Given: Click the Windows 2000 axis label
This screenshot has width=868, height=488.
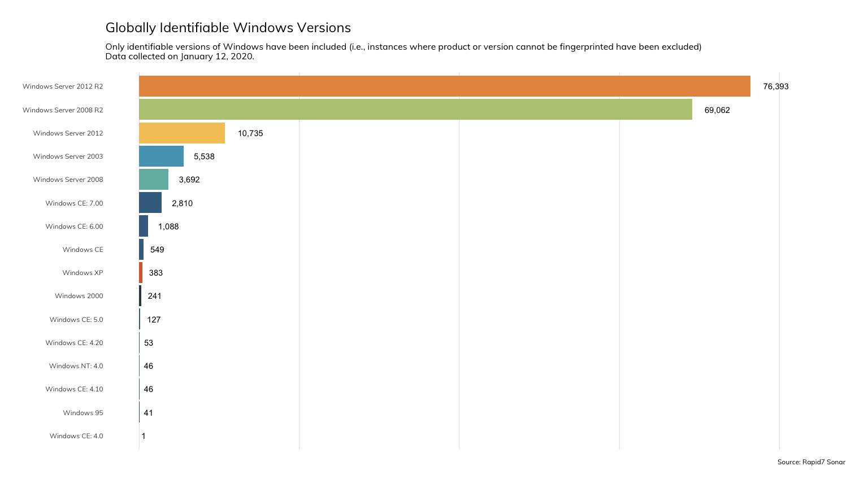Looking at the screenshot, I should (x=79, y=296).
